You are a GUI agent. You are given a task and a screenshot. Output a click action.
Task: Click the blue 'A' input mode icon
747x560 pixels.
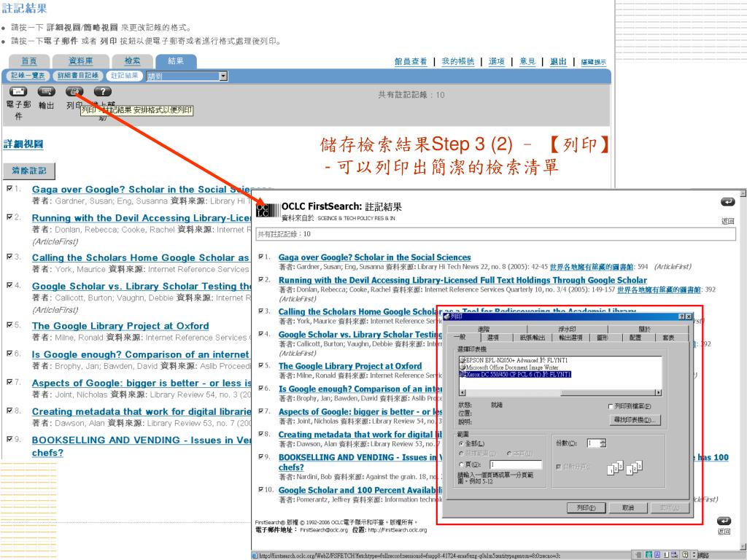(657, 555)
